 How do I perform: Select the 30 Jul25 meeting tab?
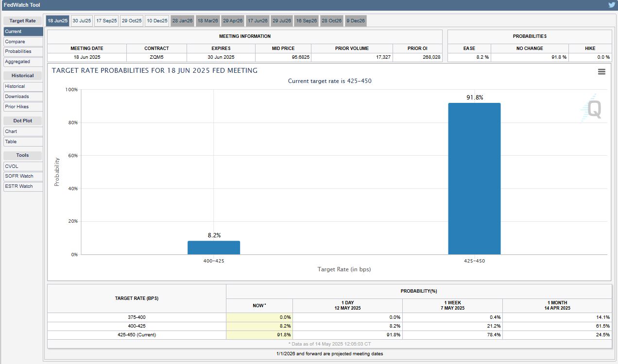tap(82, 21)
